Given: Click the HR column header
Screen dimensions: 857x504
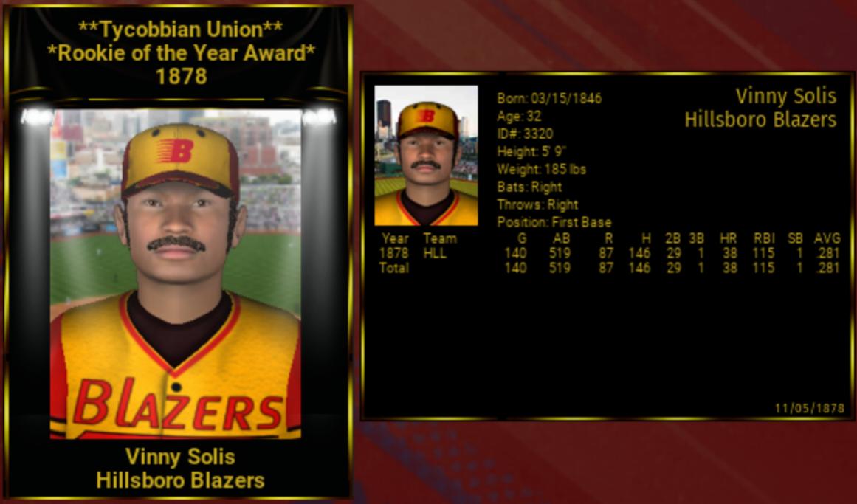Looking at the screenshot, I should (728, 238).
